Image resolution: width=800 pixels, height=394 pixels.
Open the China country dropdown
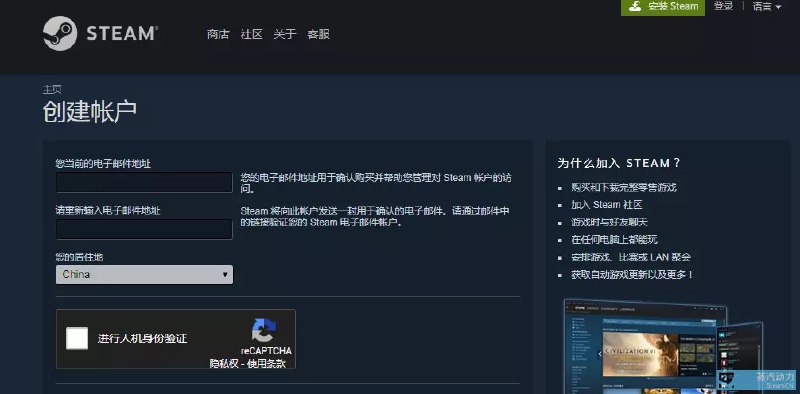pos(144,275)
